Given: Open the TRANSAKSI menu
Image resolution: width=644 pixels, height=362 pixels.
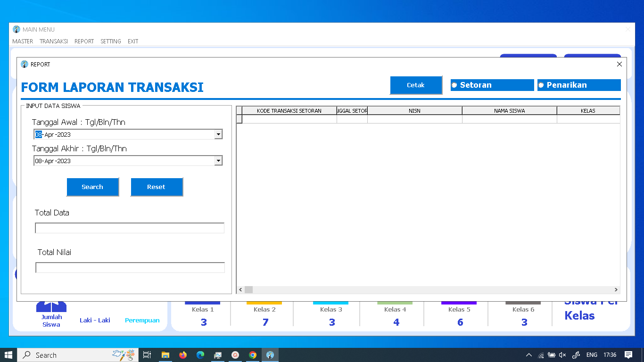Looking at the screenshot, I should 53,41.
